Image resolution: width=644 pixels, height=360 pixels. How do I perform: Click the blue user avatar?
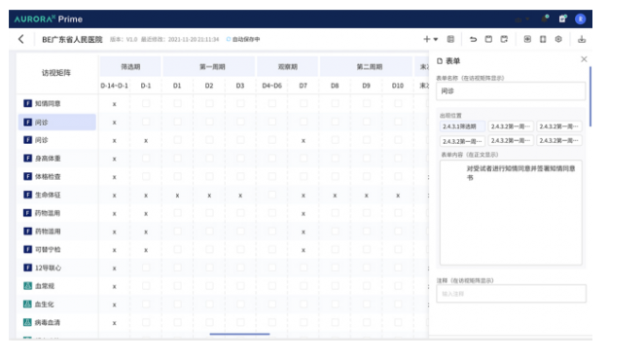[x=581, y=18]
